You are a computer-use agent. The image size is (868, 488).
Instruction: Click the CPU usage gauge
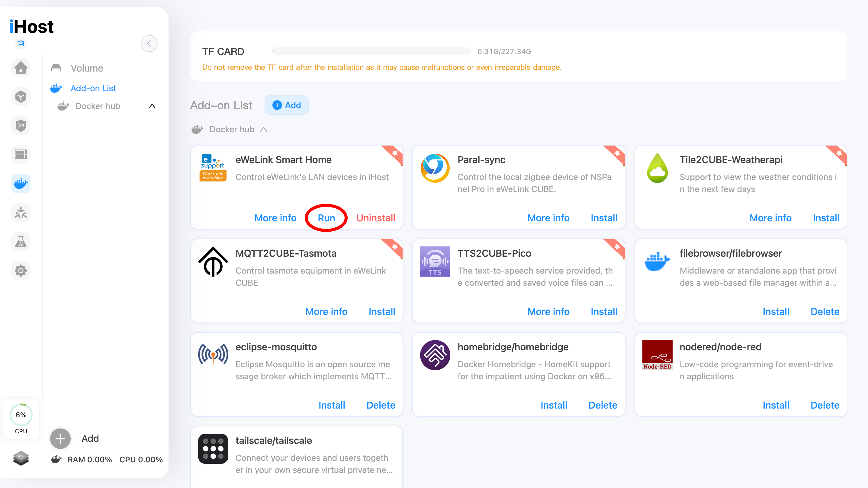click(21, 418)
